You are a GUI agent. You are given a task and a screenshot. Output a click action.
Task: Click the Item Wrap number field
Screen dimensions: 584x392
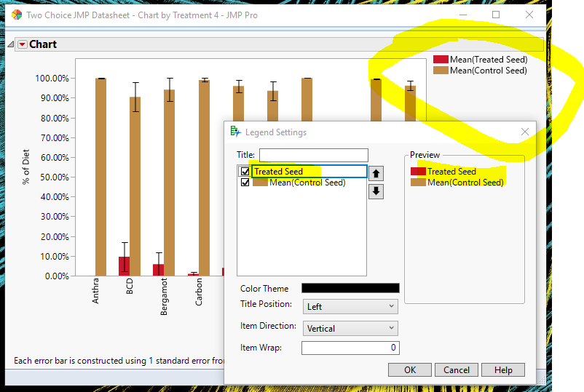[x=350, y=348]
